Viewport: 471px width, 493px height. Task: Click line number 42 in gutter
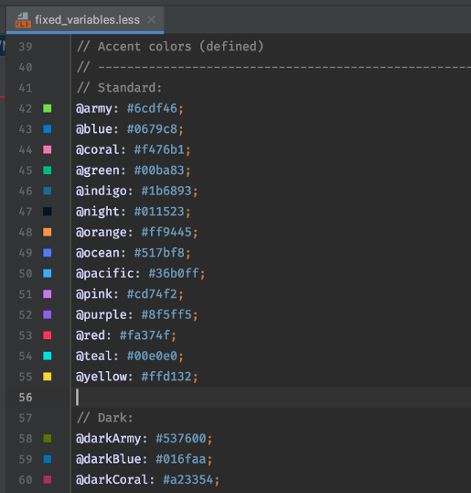(25, 109)
